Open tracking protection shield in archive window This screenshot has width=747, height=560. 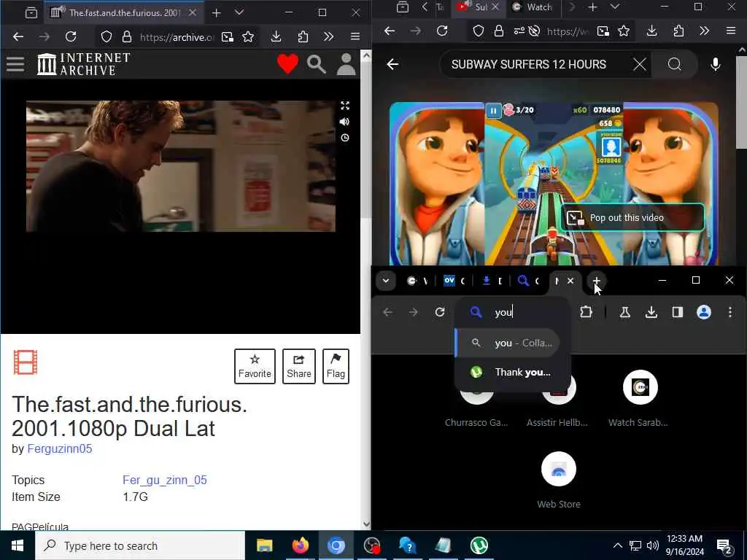click(x=107, y=36)
